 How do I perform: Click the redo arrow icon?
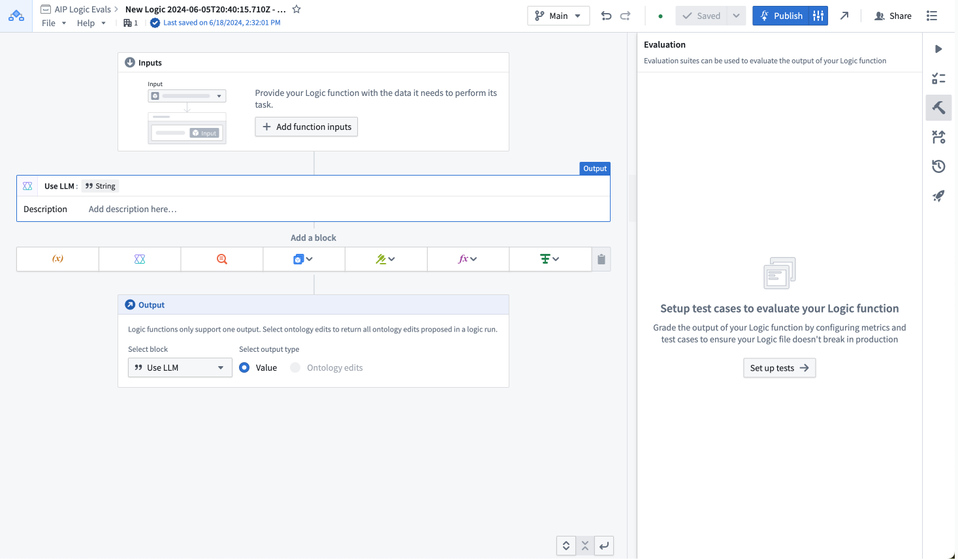(626, 16)
